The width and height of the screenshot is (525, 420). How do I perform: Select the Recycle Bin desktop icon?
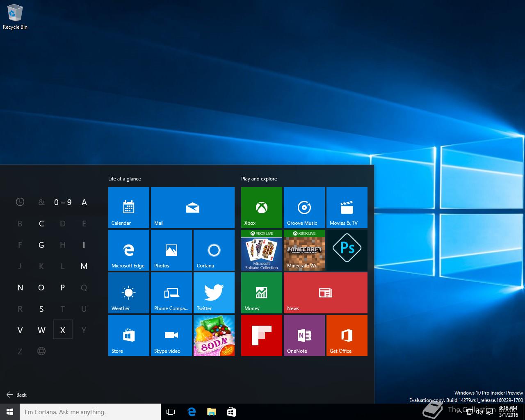15,17
